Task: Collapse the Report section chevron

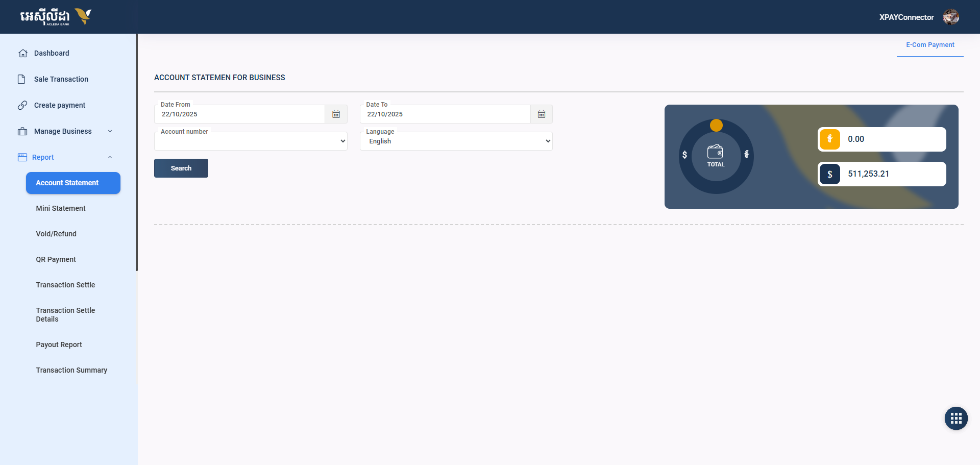Action: click(x=110, y=157)
